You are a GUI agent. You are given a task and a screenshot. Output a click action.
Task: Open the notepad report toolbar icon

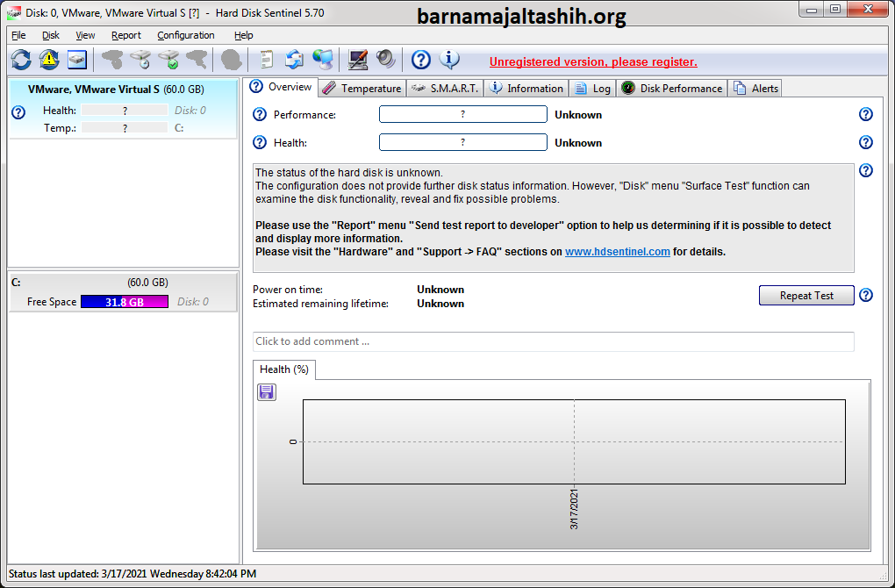coord(267,60)
